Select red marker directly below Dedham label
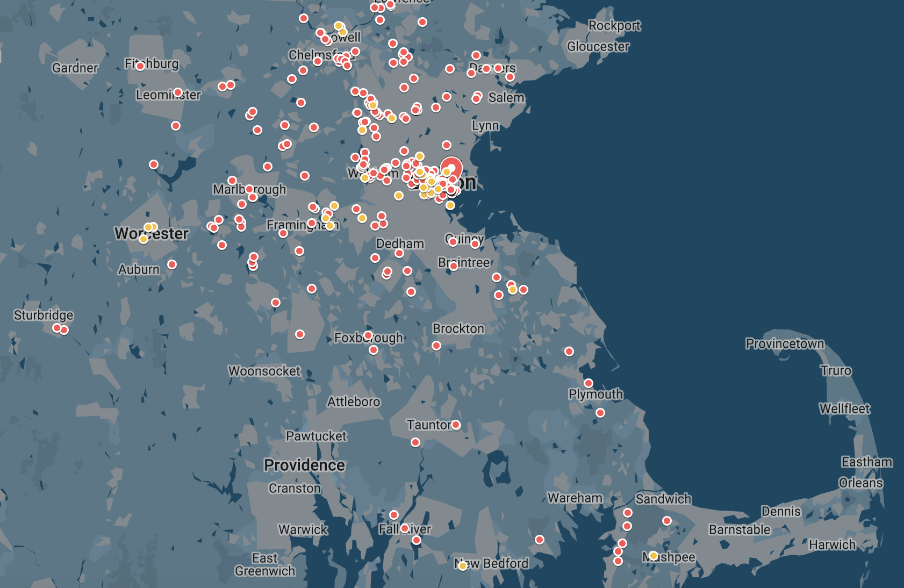This screenshot has height=588, width=904. pyautogui.click(x=399, y=253)
